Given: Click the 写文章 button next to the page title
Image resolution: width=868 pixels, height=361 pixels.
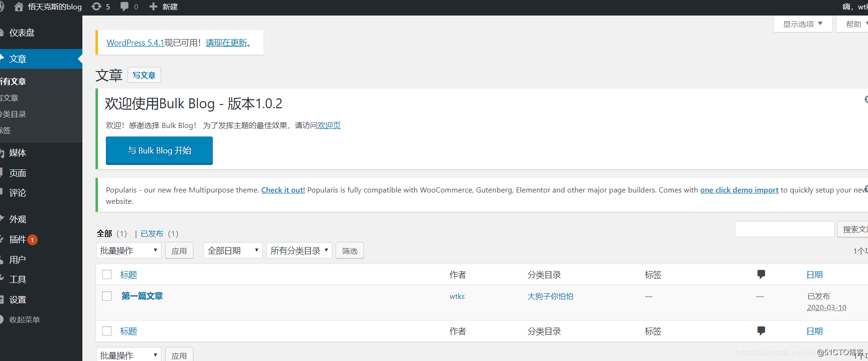Looking at the screenshot, I should click(x=144, y=75).
